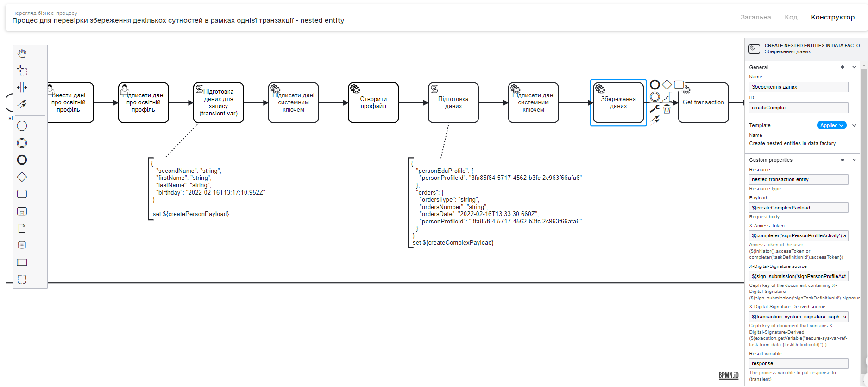Click the Create nested entities panel header

coord(806,49)
